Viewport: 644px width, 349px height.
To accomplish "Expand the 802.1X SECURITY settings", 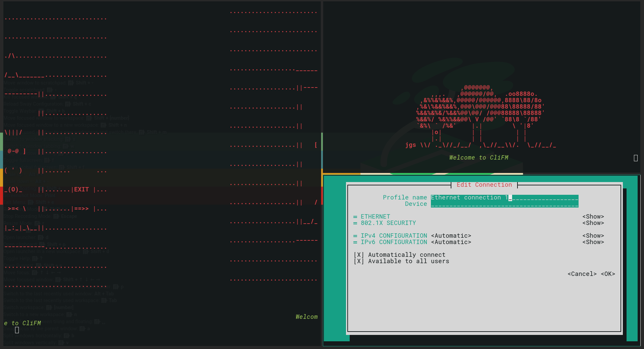I will pos(593,223).
